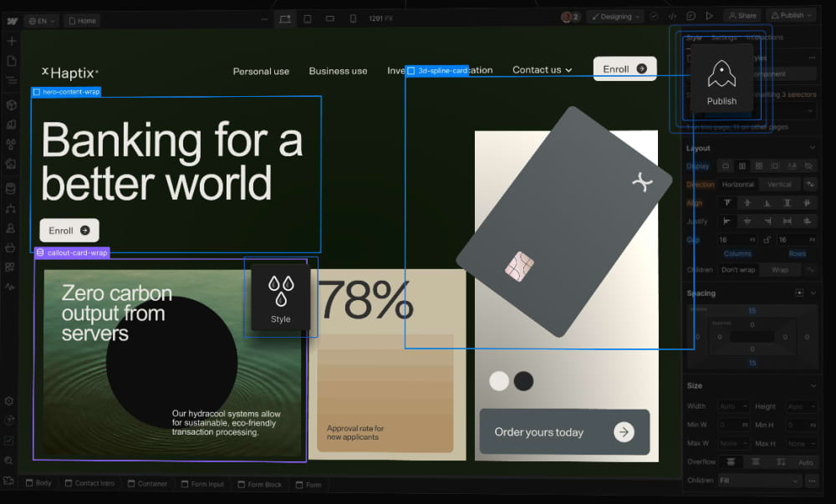Open site settings gear in left sidebar

click(9, 401)
